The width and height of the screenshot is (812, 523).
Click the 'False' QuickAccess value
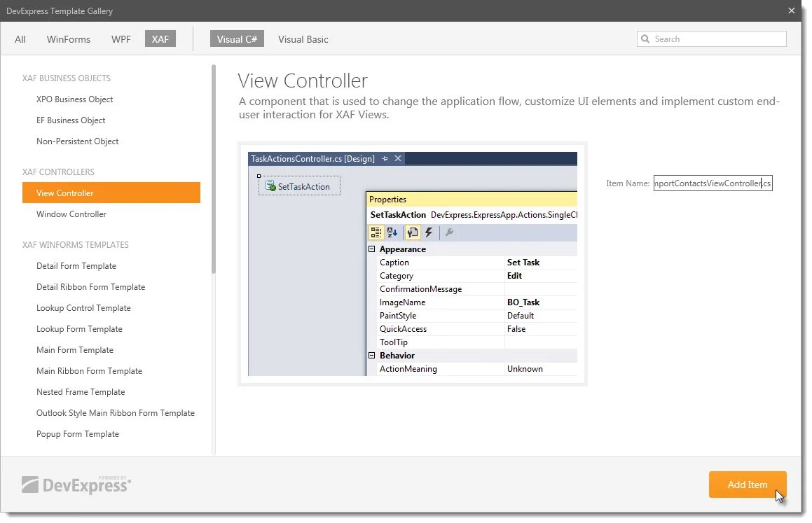coord(516,329)
